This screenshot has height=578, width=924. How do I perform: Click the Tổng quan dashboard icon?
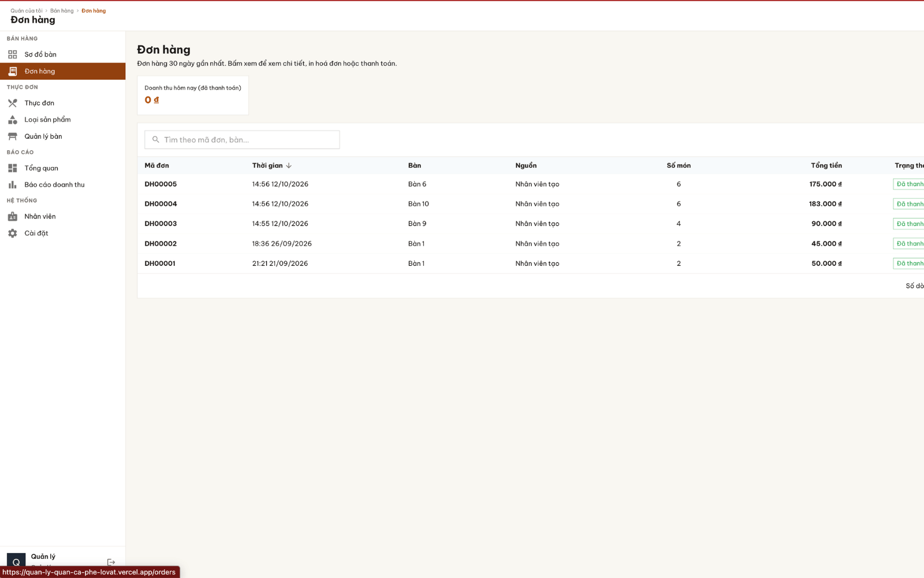click(13, 168)
